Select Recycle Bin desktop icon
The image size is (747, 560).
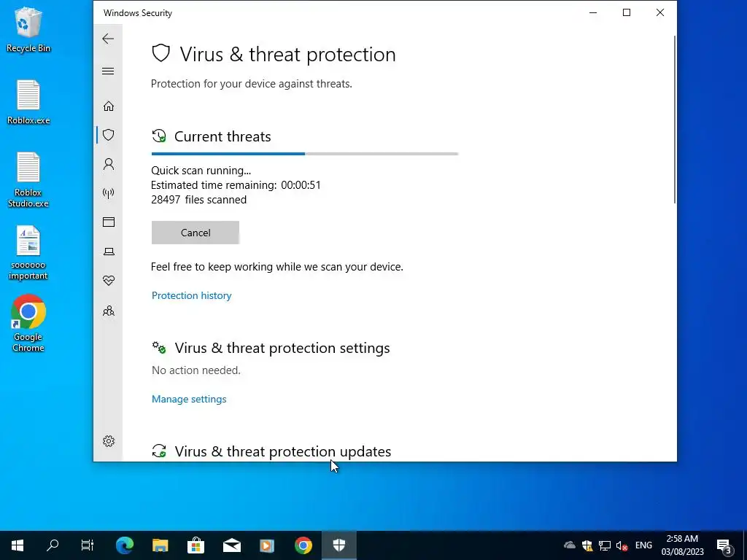pos(28,29)
